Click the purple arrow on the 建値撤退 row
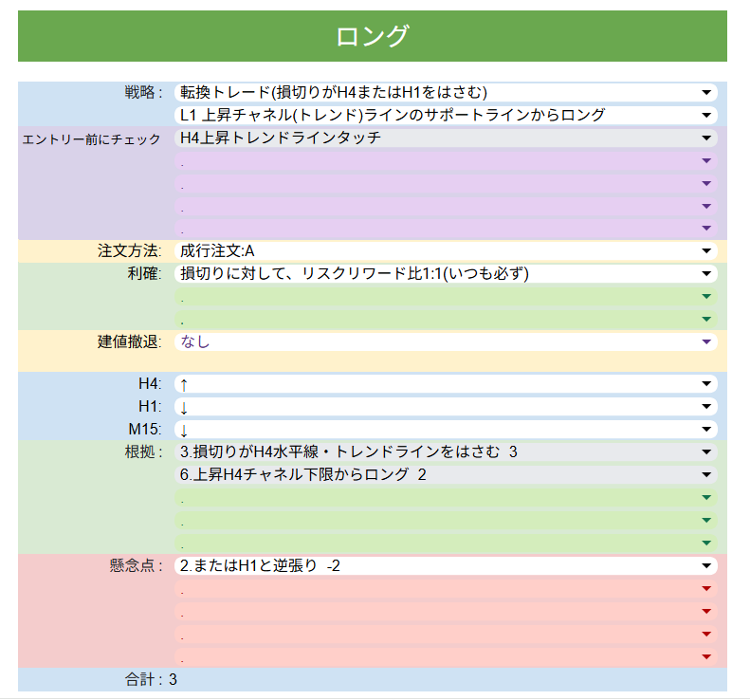This screenshot has width=750, height=700. [706, 341]
